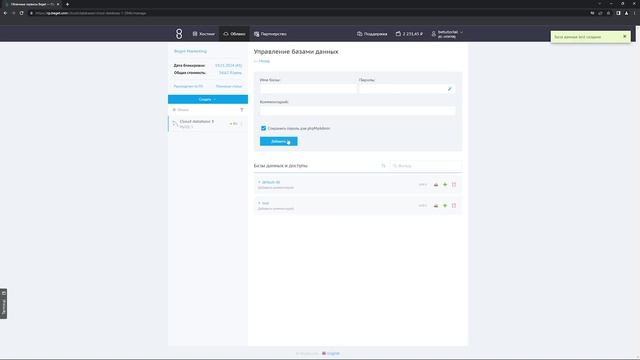Screen dimensions: 640x360
Task: Open Cloud database 1 options menu dots
Action: pyautogui.click(x=242, y=124)
